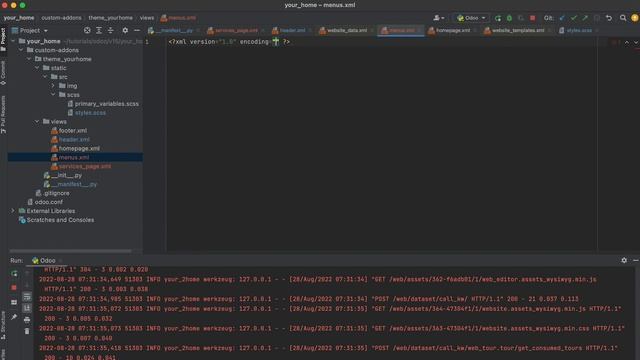Hide the Project panel with minus icon
Image resolution: width=640 pixels, height=360 pixels.
(x=137, y=31)
